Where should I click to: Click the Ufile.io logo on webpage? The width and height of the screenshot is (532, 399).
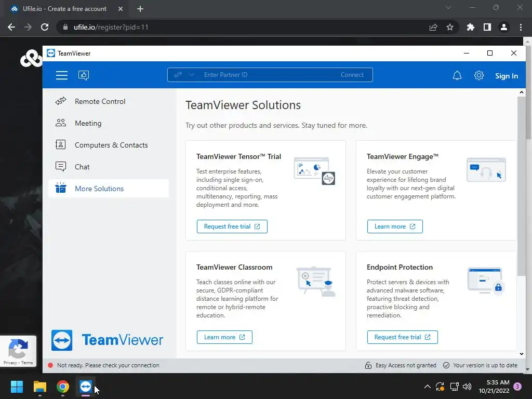(x=31, y=58)
